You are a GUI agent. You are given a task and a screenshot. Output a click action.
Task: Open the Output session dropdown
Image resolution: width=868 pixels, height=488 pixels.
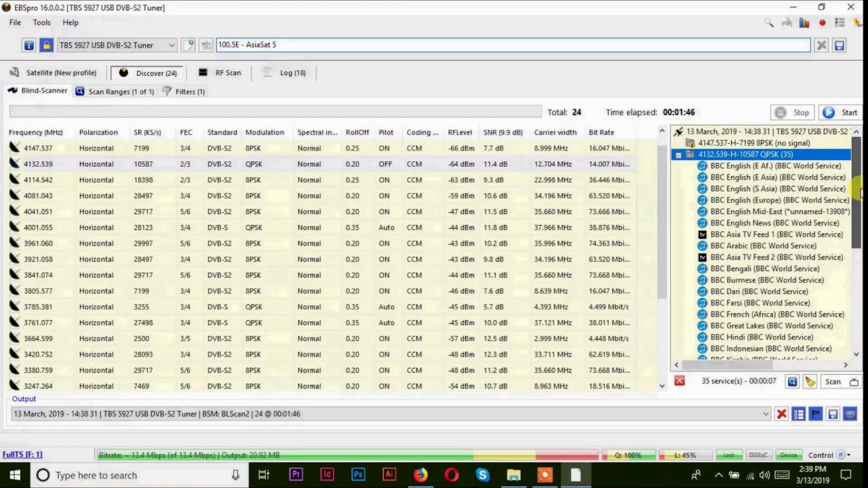click(766, 413)
